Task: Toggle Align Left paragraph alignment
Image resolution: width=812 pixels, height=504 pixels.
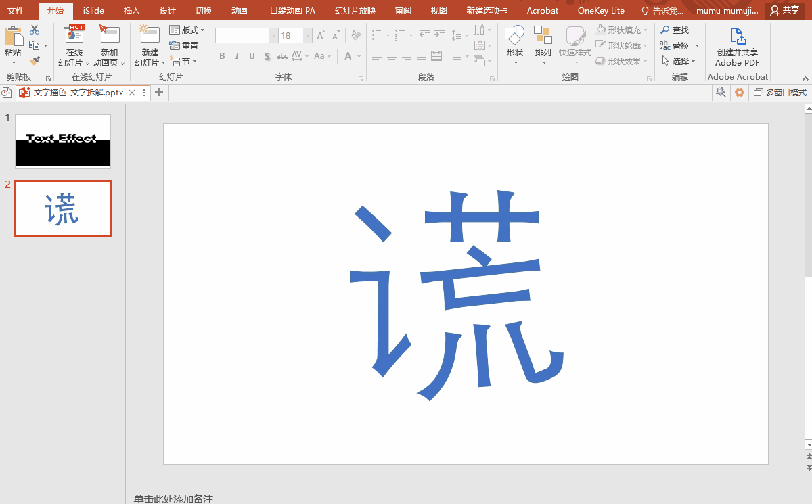Action: (x=377, y=56)
